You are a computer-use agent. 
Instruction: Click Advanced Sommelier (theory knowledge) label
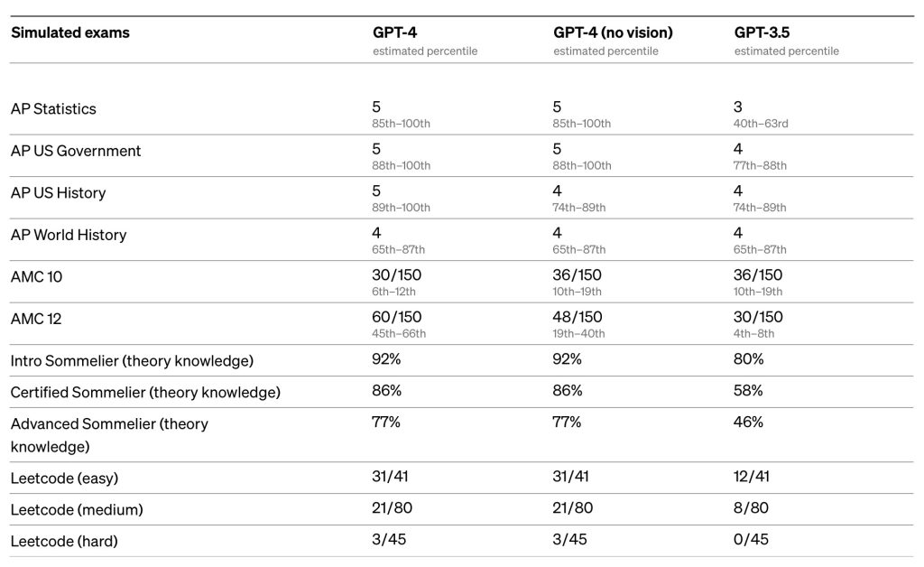tap(109, 435)
